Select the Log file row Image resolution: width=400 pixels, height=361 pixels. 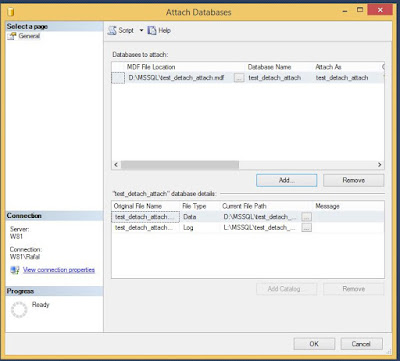point(247,228)
